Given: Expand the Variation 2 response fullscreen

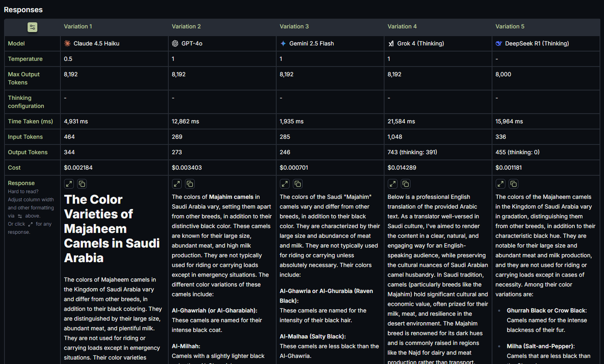Looking at the screenshot, I should coord(177,184).
